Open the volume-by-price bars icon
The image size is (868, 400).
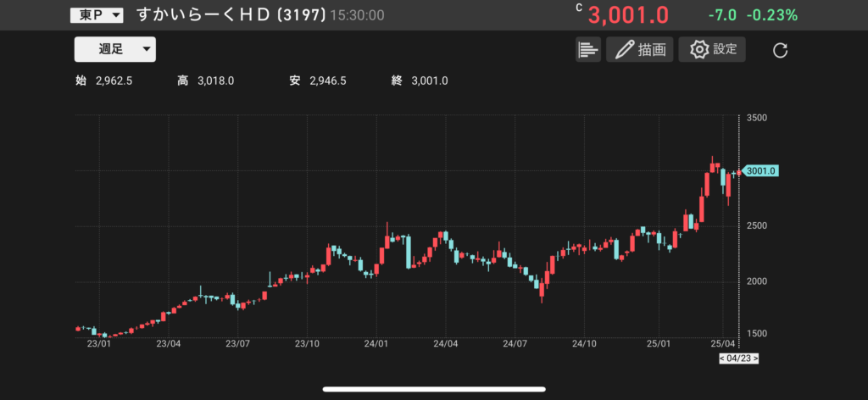tap(587, 50)
